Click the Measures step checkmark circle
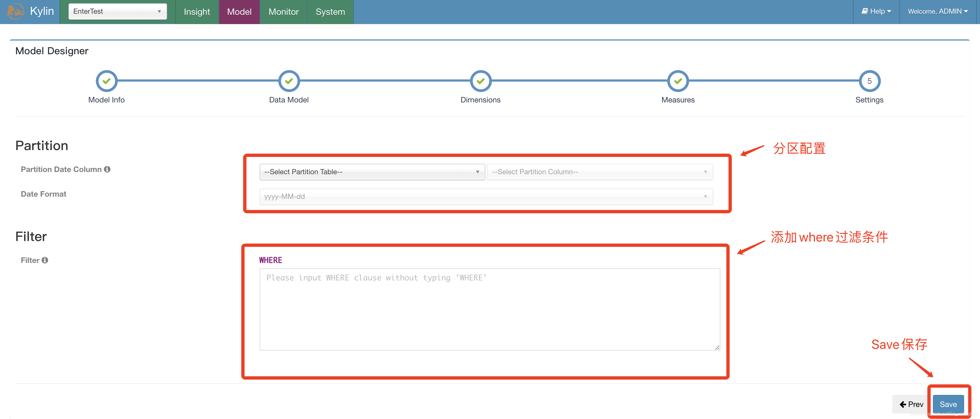The width and height of the screenshot is (980, 419). [678, 81]
